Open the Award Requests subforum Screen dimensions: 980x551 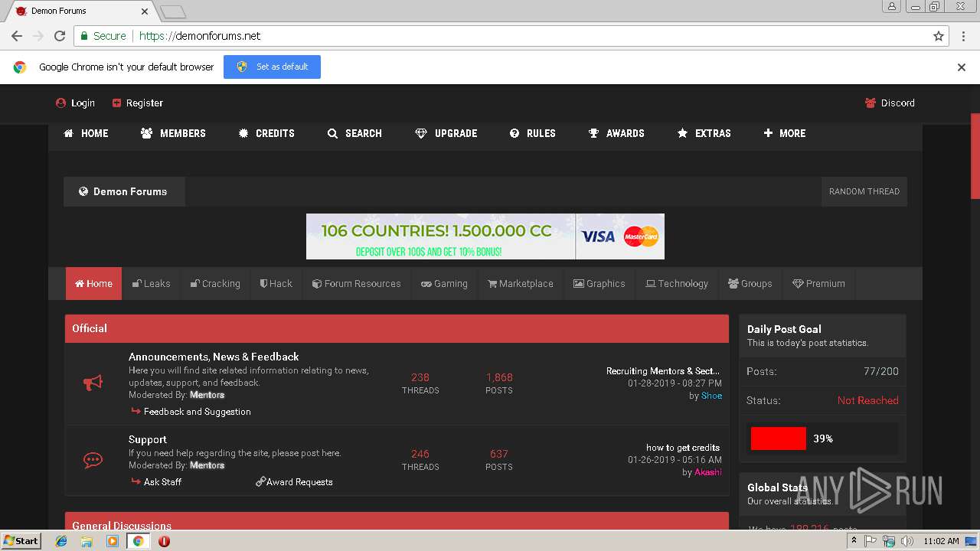299,482
